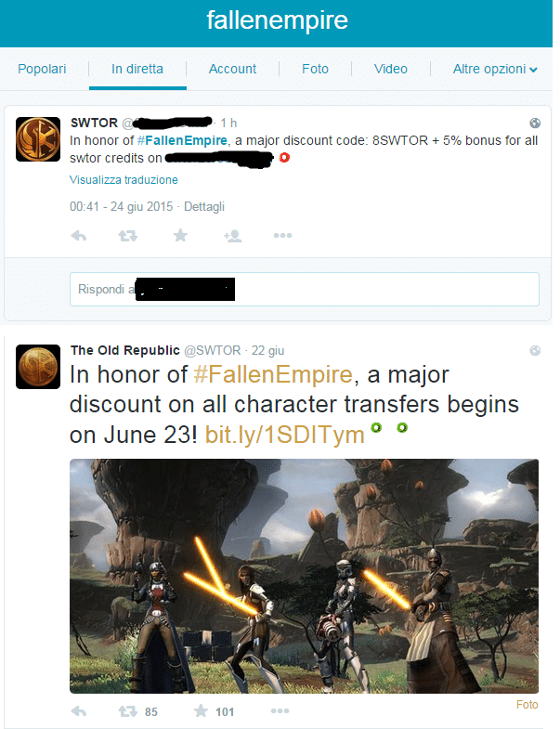Retweet the first SWTOR discount code tweet
This screenshot has width=560, height=729.
coord(127,236)
